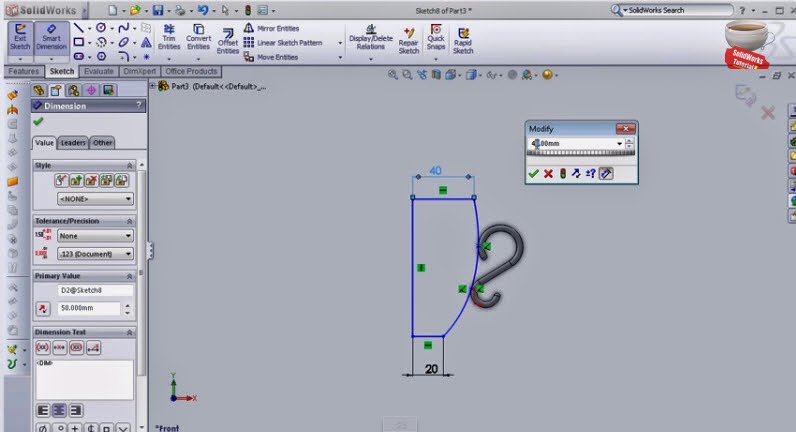Image resolution: width=796 pixels, height=432 pixels.
Task: Open the Other tab in Dimension panel
Action: (x=103, y=143)
